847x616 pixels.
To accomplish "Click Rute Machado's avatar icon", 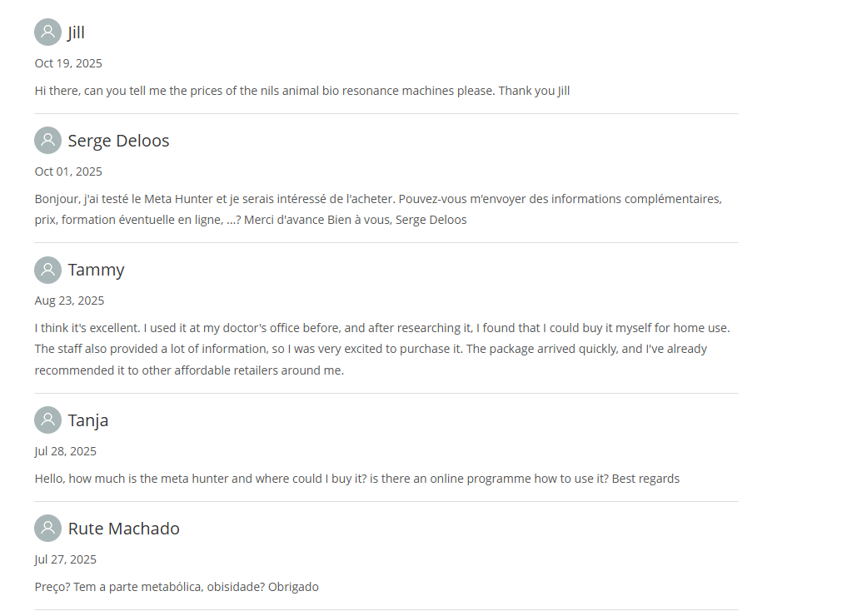I will pyautogui.click(x=47, y=529).
